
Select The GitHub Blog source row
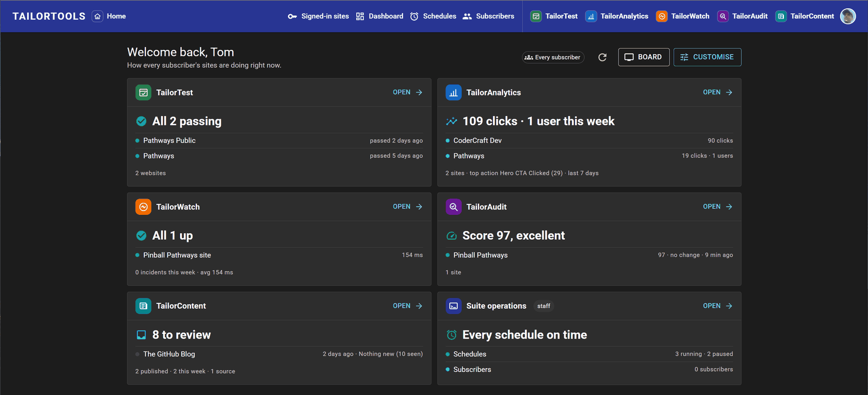[279, 354]
